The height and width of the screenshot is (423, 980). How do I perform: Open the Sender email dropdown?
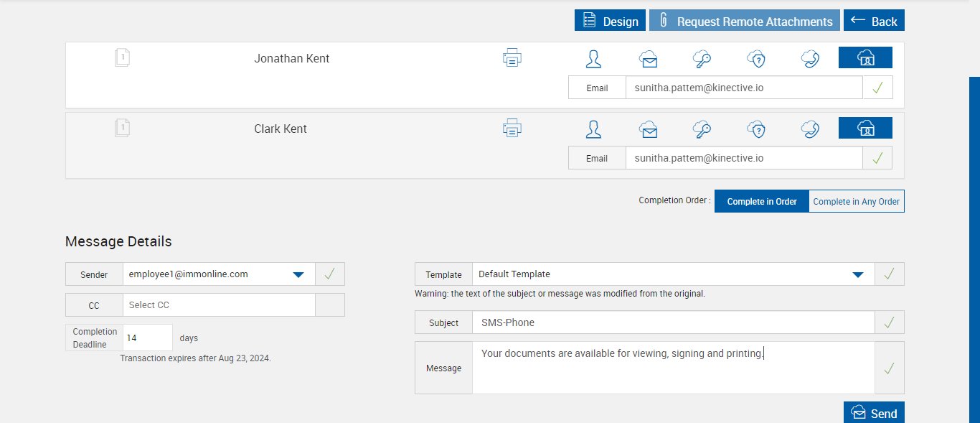click(x=298, y=274)
